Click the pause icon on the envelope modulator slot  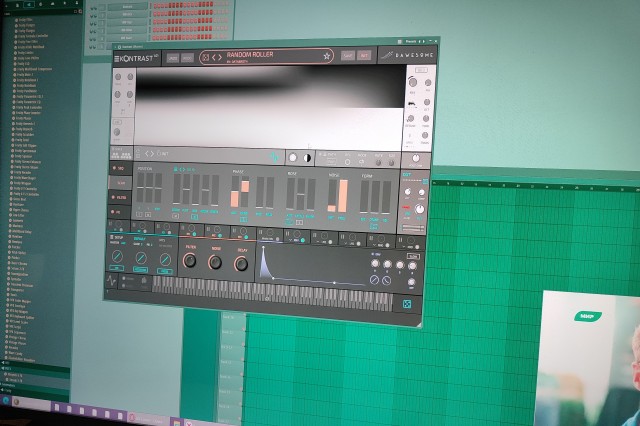pyautogui.click(x=261, y=233)
